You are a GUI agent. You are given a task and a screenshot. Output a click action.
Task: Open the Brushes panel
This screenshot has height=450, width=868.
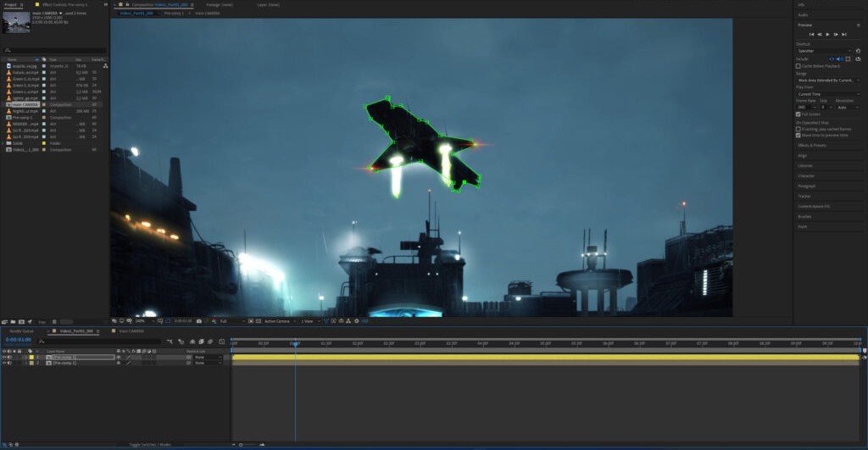(x=804, y=216)
